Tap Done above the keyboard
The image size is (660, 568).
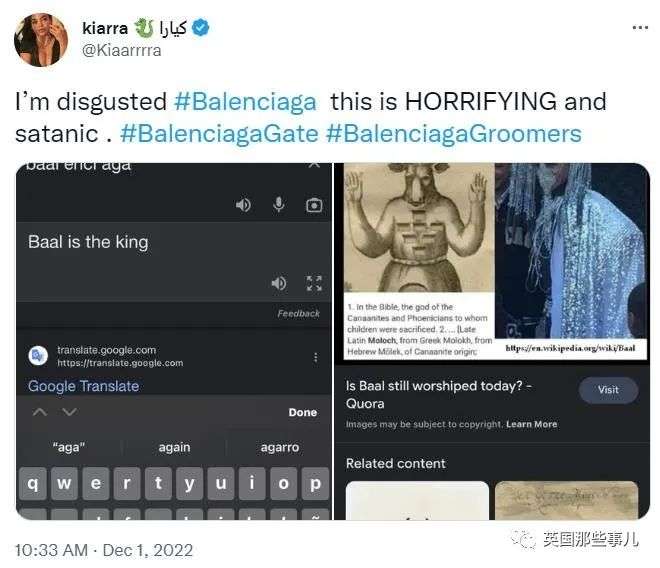pos(303,412)
